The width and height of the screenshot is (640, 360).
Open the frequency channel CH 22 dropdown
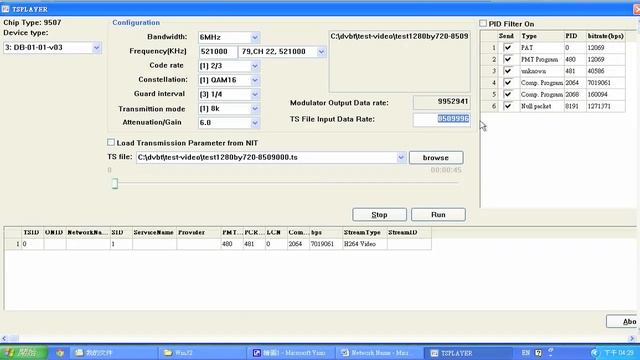(x=321, y=52)
